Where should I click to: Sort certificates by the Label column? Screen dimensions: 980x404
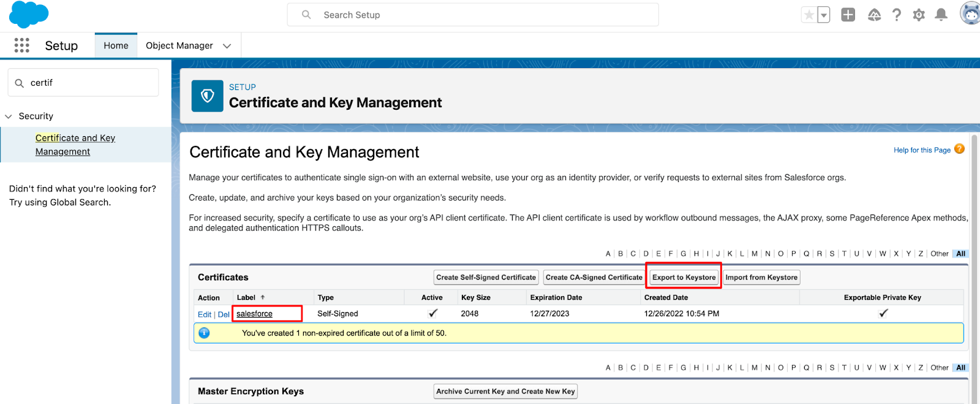point(246,297)
